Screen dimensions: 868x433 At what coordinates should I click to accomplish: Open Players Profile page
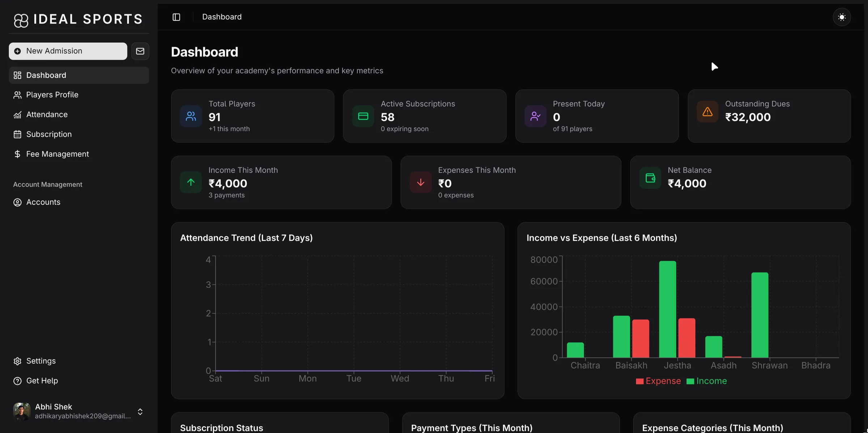tap(79, 95)
